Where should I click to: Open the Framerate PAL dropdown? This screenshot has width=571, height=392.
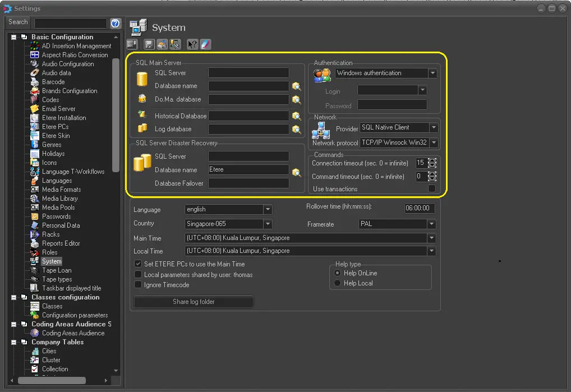click(x=431, y=224)
